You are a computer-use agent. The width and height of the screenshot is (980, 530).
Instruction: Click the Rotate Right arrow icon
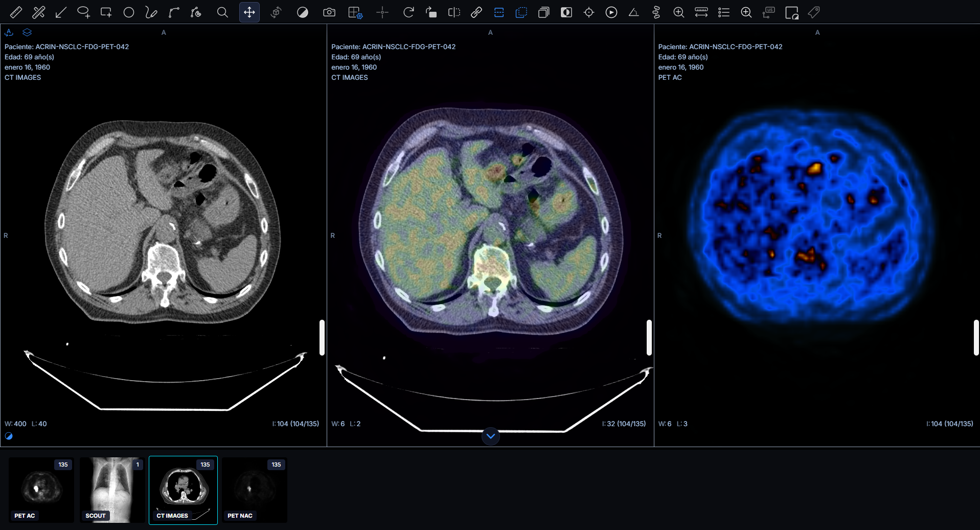408,12
